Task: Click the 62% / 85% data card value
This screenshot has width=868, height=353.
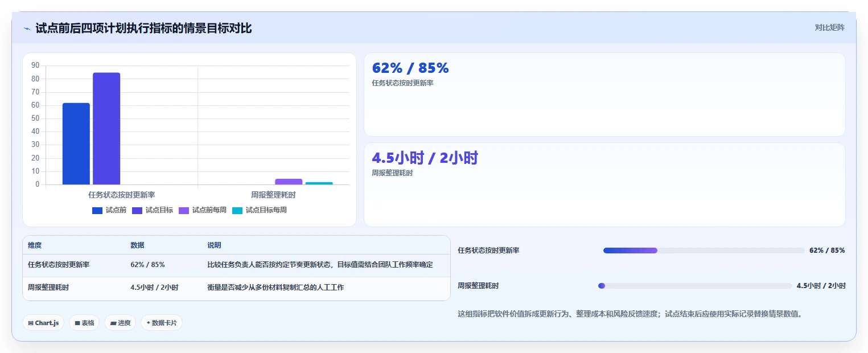Action: 410,68
